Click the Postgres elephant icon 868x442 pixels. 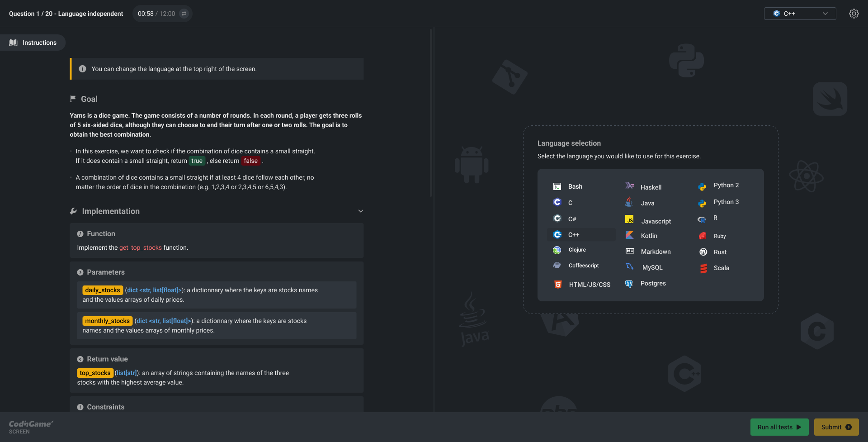[629, 284]
